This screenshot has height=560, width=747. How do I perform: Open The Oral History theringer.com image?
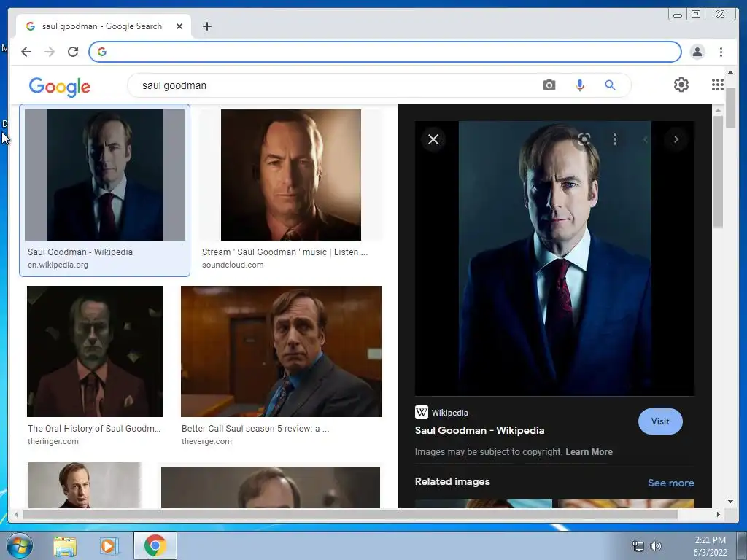pos(95,351)
